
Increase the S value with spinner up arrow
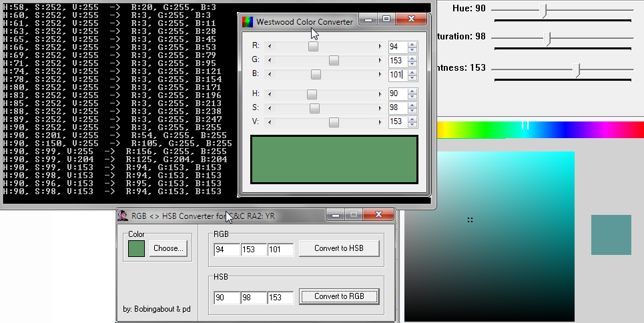click(412, 105)
